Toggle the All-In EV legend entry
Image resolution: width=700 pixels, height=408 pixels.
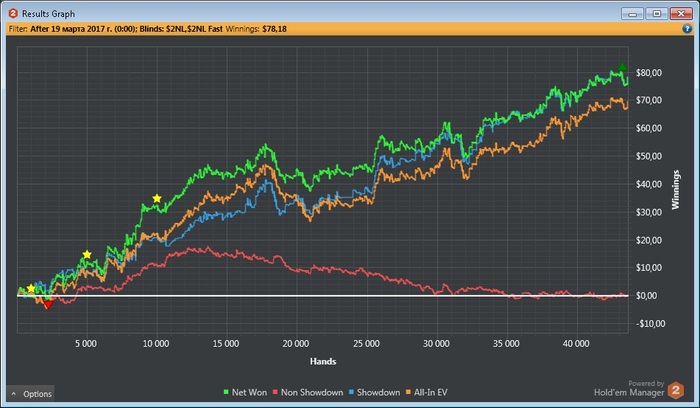(x=426, y=392)
